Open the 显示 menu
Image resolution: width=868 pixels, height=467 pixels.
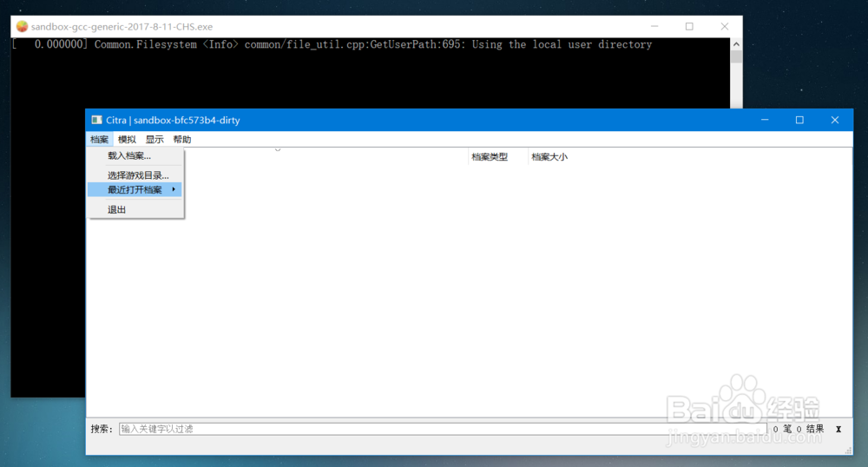pos(155,140)
